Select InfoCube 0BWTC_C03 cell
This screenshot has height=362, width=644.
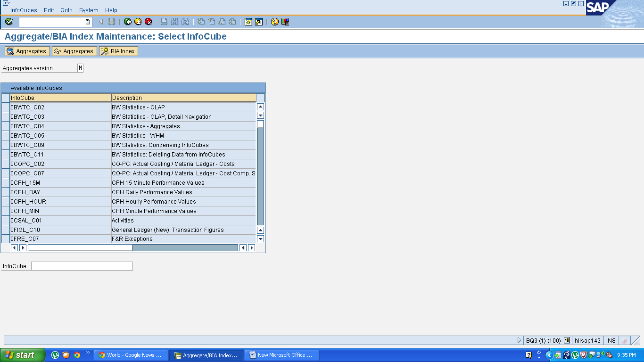coord(60,116)
